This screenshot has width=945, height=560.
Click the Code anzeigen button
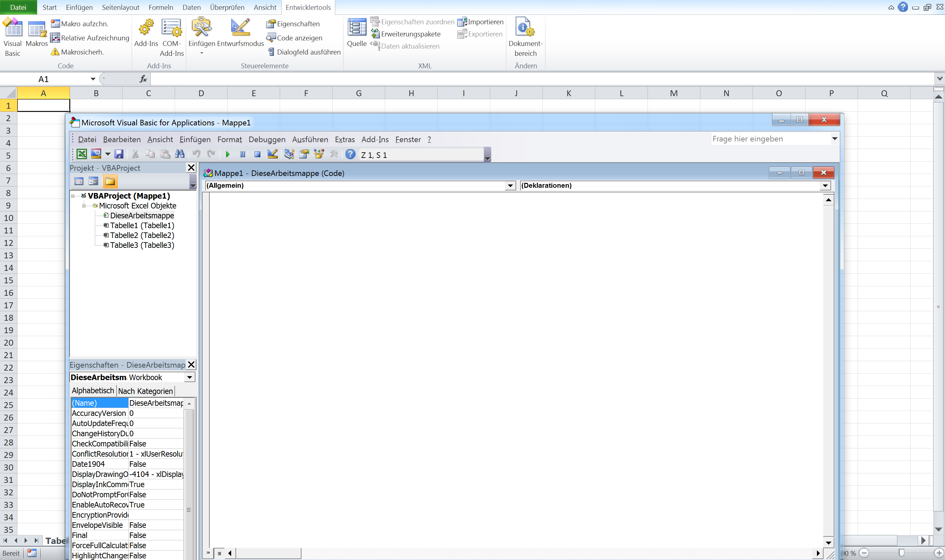[x=295, y=38]
